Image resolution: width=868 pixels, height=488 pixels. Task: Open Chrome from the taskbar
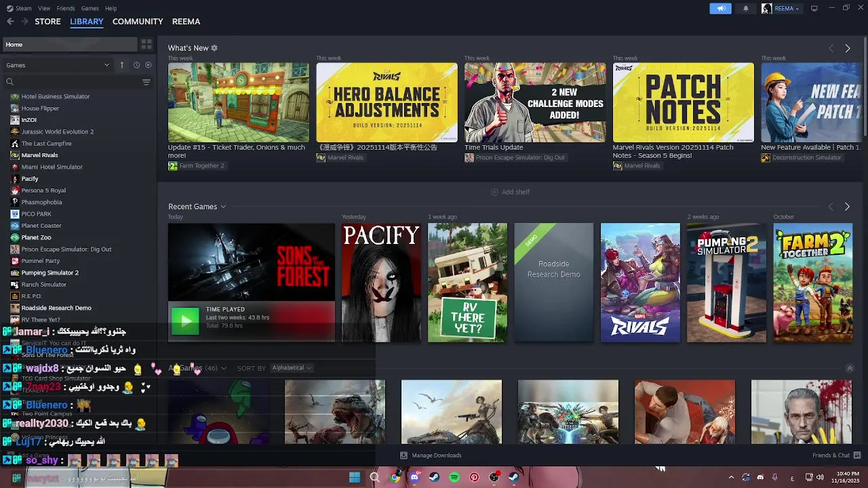tap(394, 477)
